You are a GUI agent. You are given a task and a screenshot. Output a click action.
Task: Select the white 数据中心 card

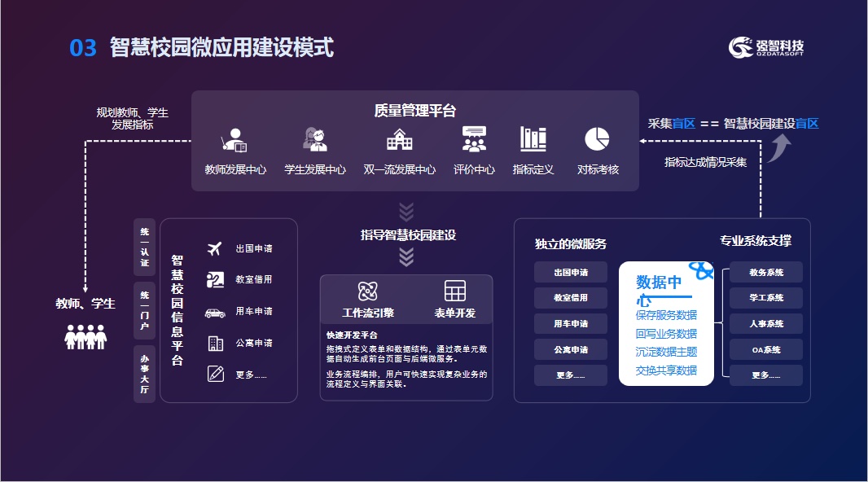coord(666,323)
